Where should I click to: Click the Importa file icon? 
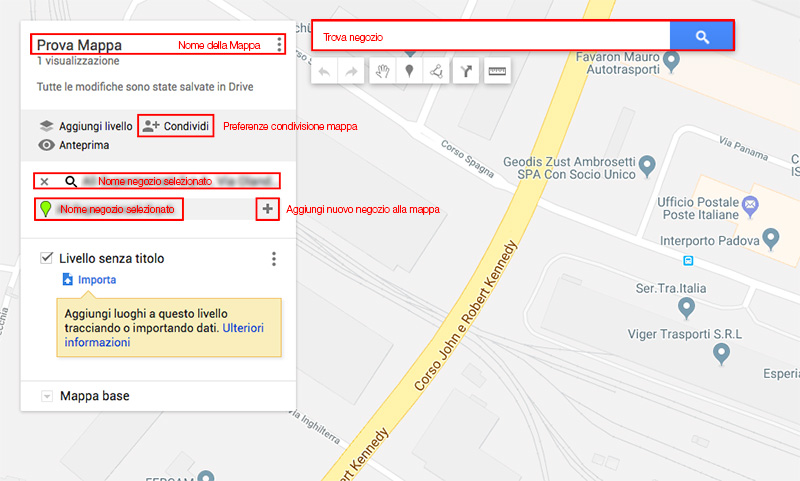click(x=67, y=279)
